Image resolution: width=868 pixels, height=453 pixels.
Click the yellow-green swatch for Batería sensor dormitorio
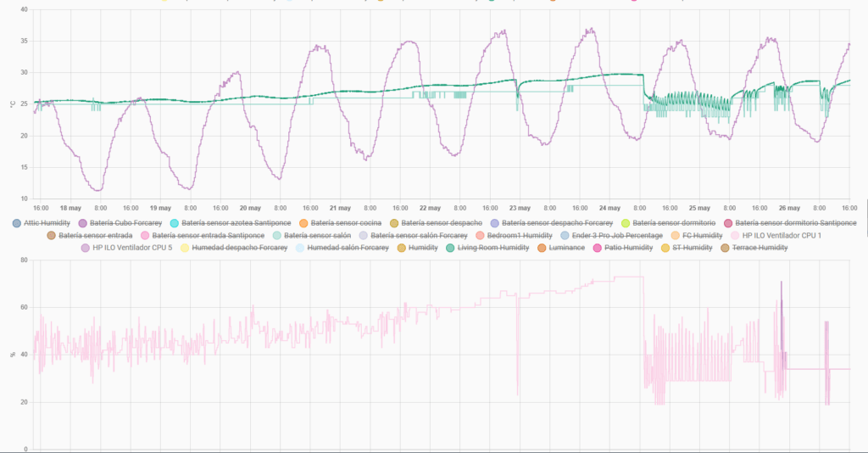tap(626, 223)
